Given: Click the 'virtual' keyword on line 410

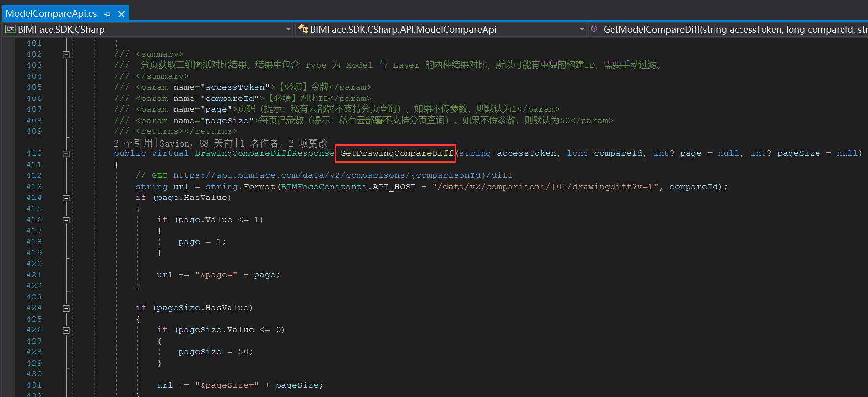Looking at the screenshot, I should click(170, 153).
